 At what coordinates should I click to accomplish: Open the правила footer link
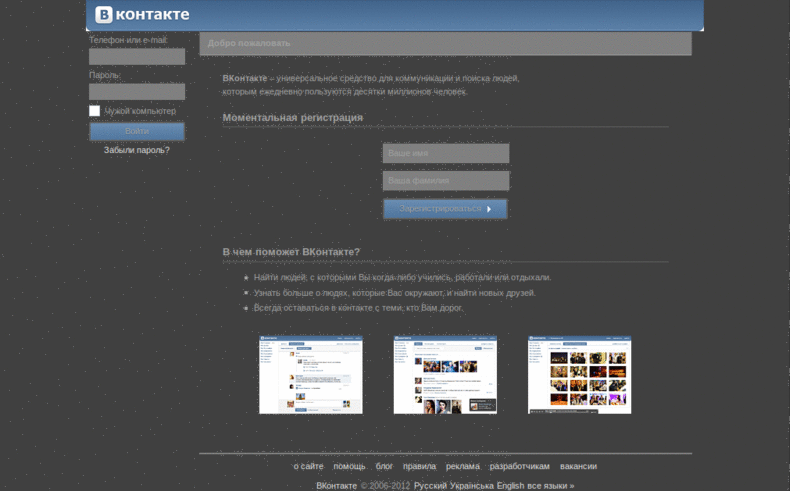coord(419,466)
